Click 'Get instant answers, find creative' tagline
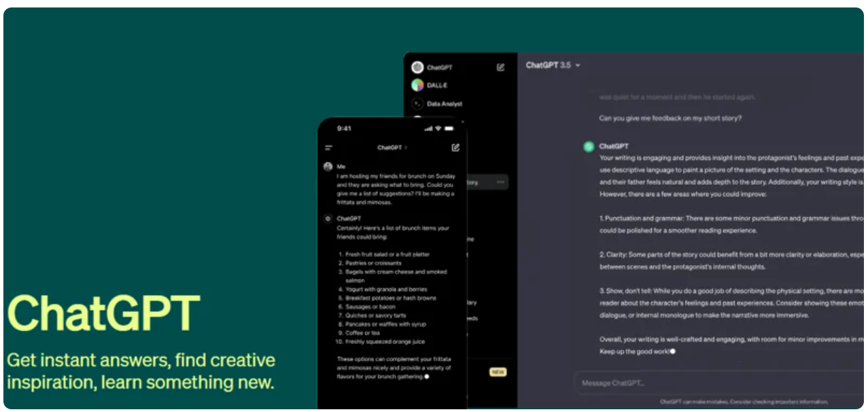Image resolution: width=868 pixels, height=412 pixels. point(141,360)
